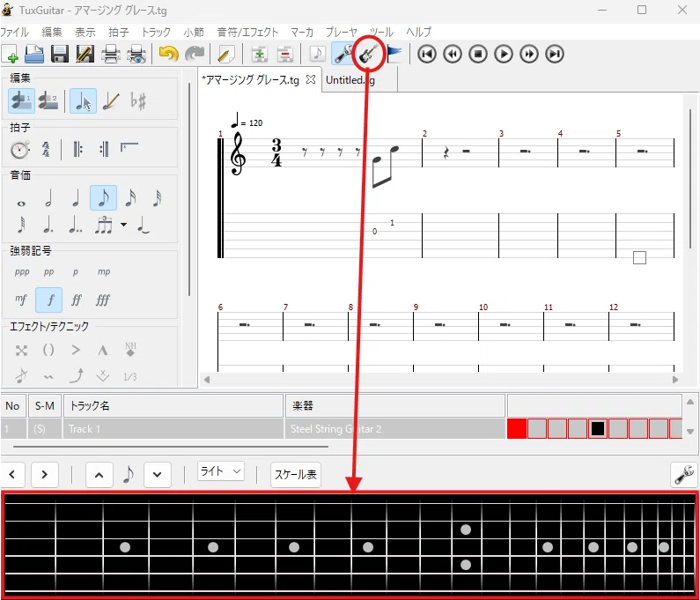This screenshot has width=700, height=600.
Task: Add track with green plus icon
Action: (260, 55)
